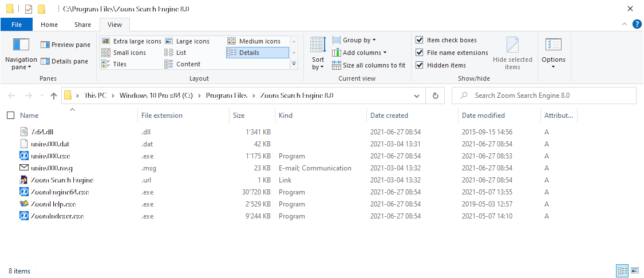This screenshot has height=278, width=644.
Task: Click the E-mail; Communication kind cell
Action: (315, 168)
